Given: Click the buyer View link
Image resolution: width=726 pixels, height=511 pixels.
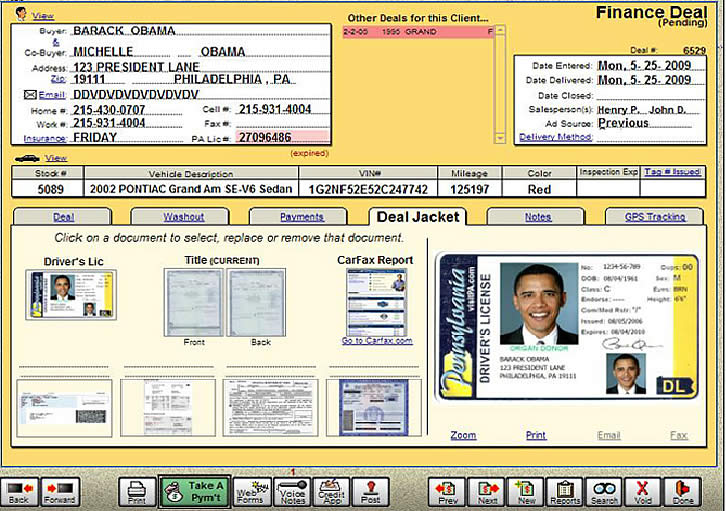Looking at the screenshot, I should (43, 16).
